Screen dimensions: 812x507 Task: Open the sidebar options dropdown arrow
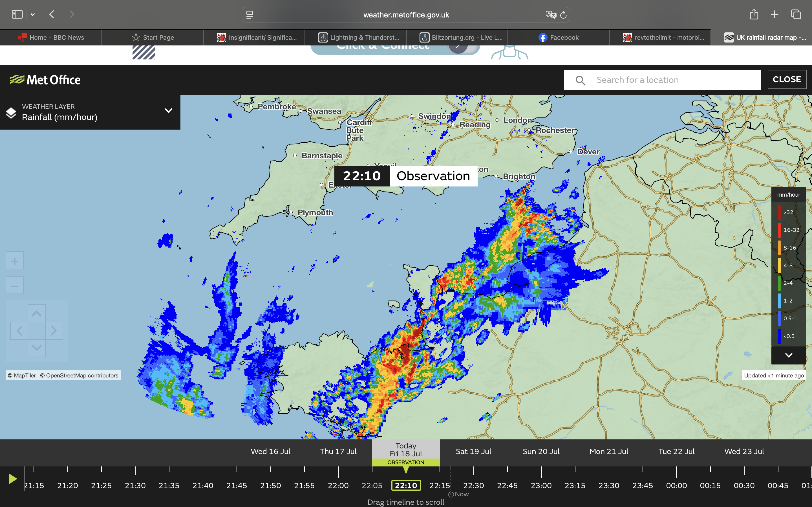coord(32,14)
